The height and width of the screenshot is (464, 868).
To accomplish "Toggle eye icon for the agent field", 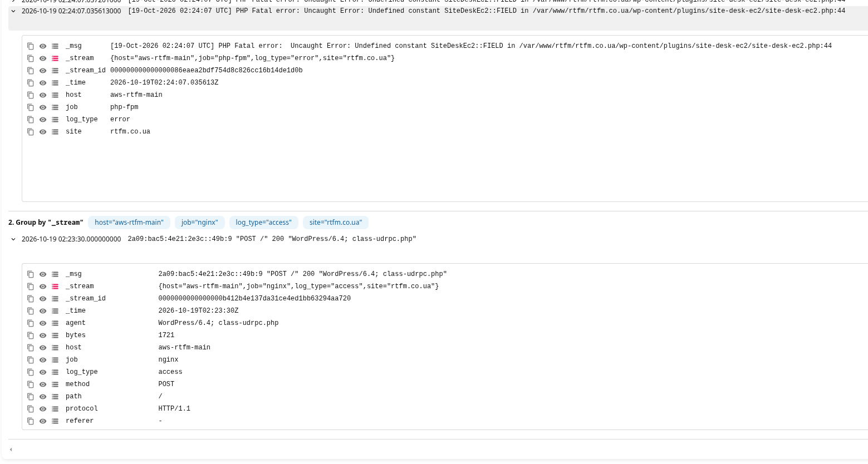I will [43, 323].
